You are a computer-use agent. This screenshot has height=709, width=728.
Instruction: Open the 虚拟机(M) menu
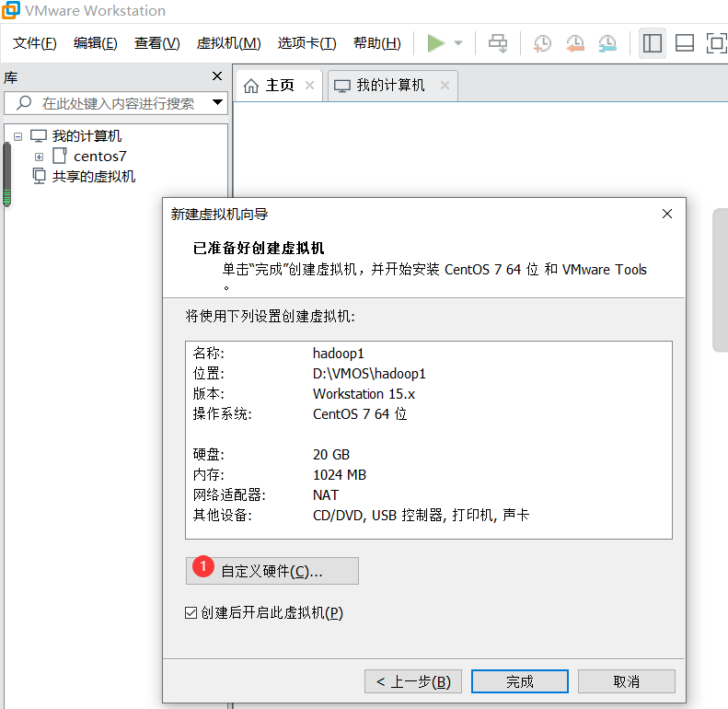(x=229, y=43)
